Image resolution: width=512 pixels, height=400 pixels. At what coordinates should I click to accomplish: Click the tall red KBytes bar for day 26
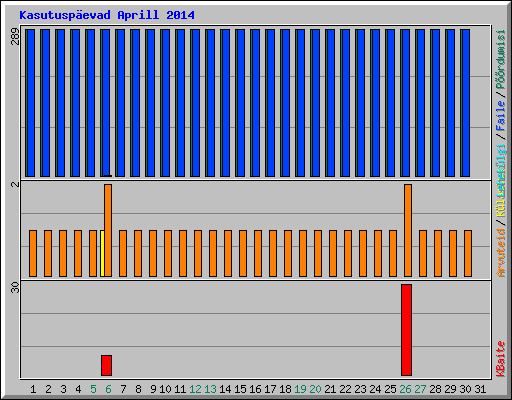coord(406,330)
